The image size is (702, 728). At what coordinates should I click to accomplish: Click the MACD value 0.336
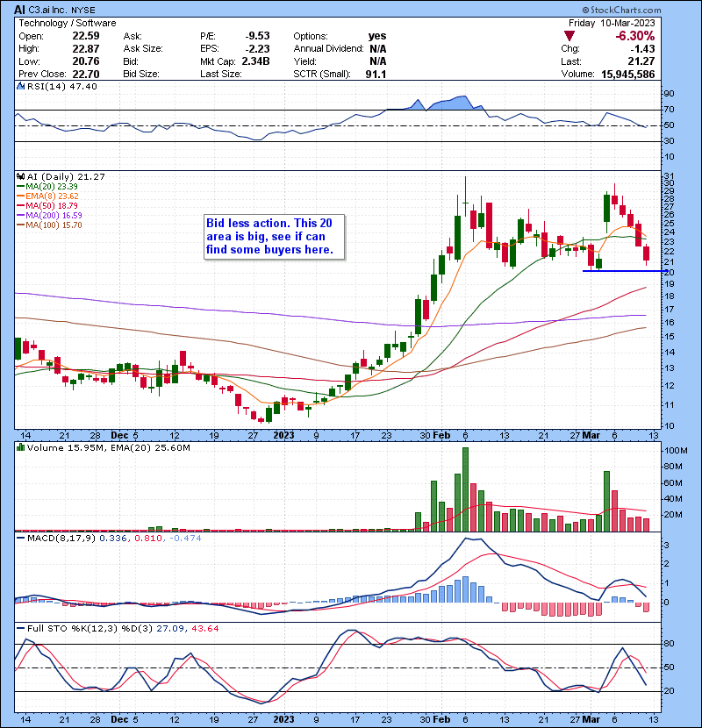tap(113, 539)
